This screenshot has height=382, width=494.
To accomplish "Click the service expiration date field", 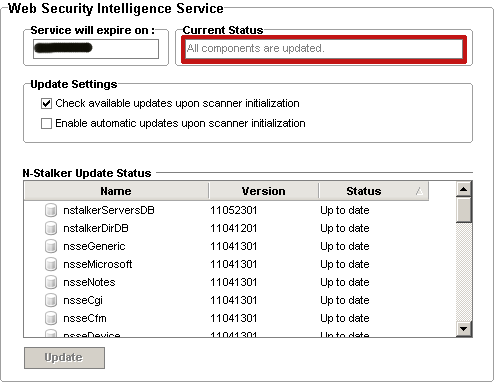I will [x=96, y=49].
